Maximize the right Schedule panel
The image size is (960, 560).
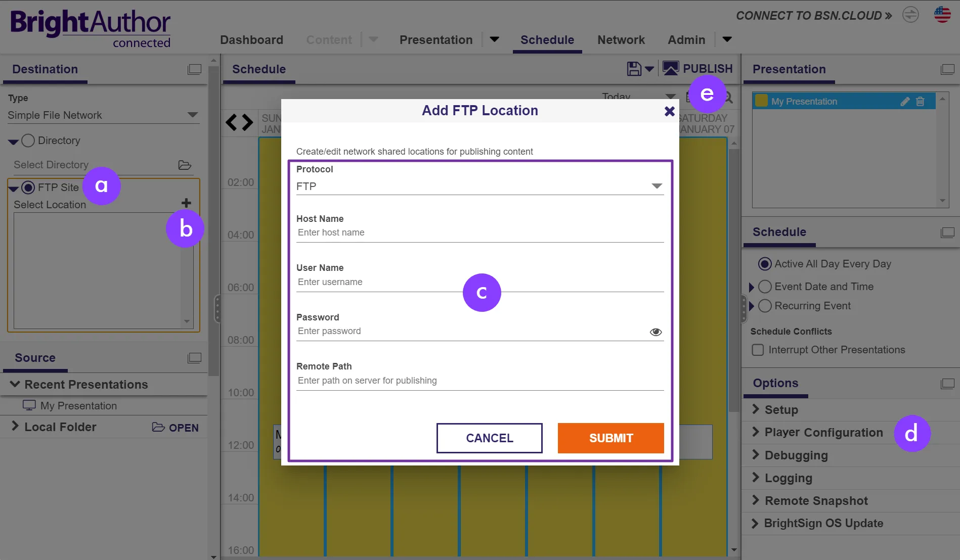[947, 232]
